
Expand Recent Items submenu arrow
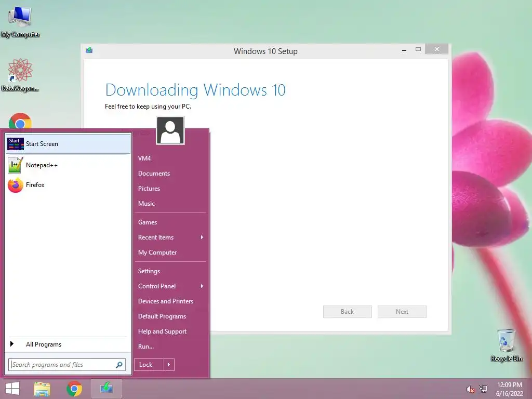(x=202, y=237)
